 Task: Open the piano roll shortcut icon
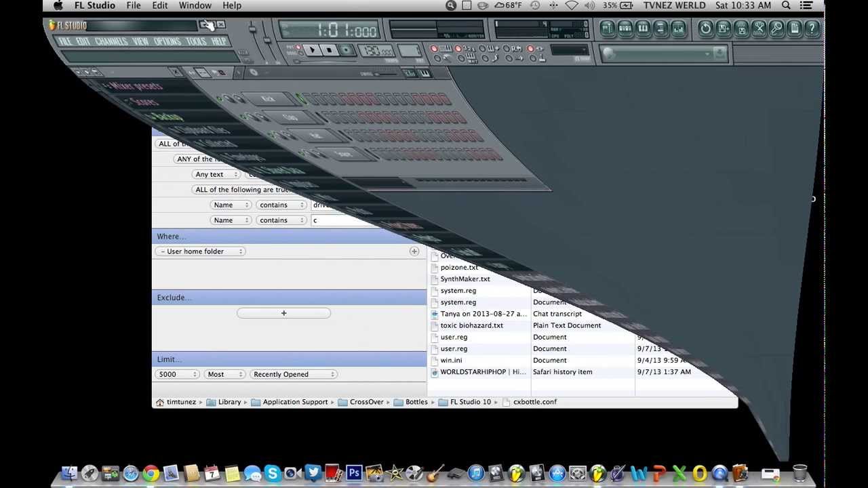pyautogui.click(x=642, y=28)
